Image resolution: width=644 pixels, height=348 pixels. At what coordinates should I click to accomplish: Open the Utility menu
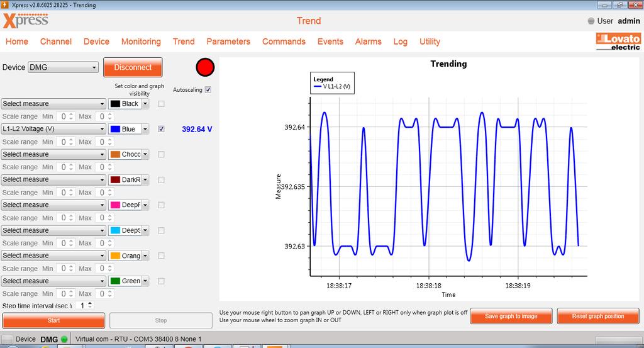coord(430,42)
